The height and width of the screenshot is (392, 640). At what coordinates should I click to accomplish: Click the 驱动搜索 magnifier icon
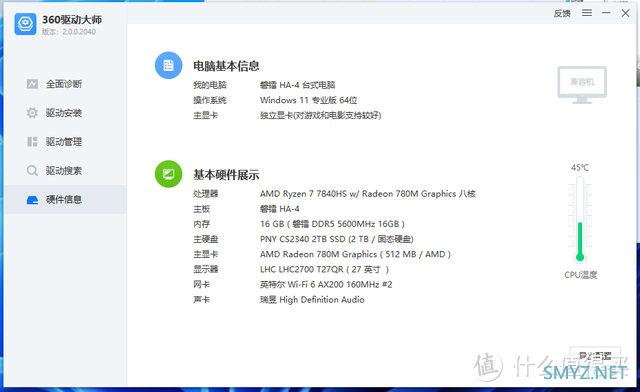(32, 171)
